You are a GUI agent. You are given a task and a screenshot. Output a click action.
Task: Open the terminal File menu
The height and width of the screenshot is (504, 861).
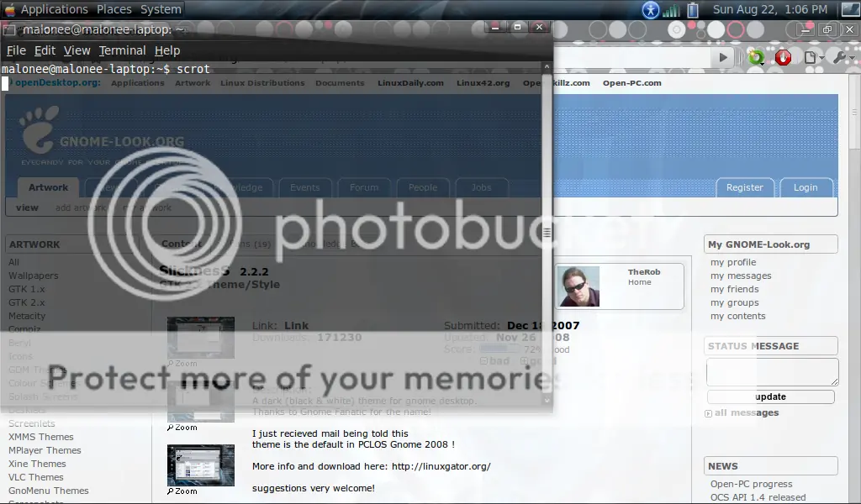point(17,50)
